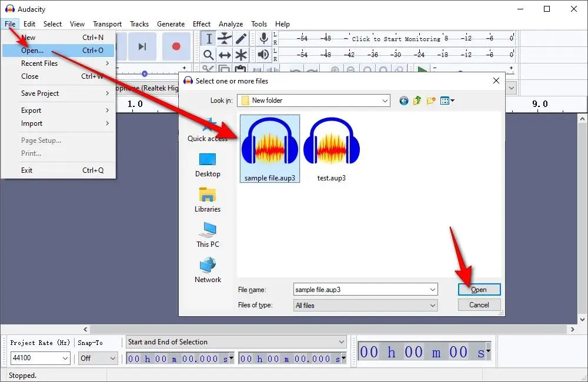Select the Time Shift tool

pyautogui.click(x=225, y=55)
